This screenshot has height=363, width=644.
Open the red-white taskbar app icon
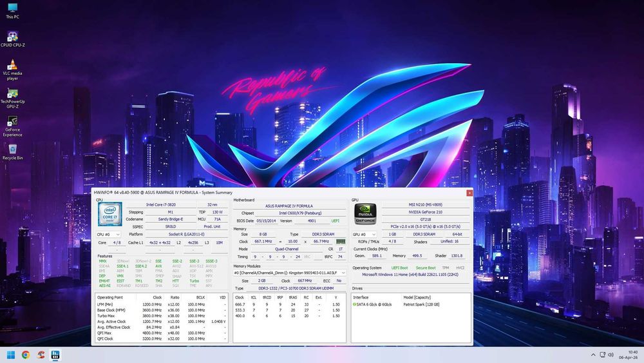(x=40, y=355)
